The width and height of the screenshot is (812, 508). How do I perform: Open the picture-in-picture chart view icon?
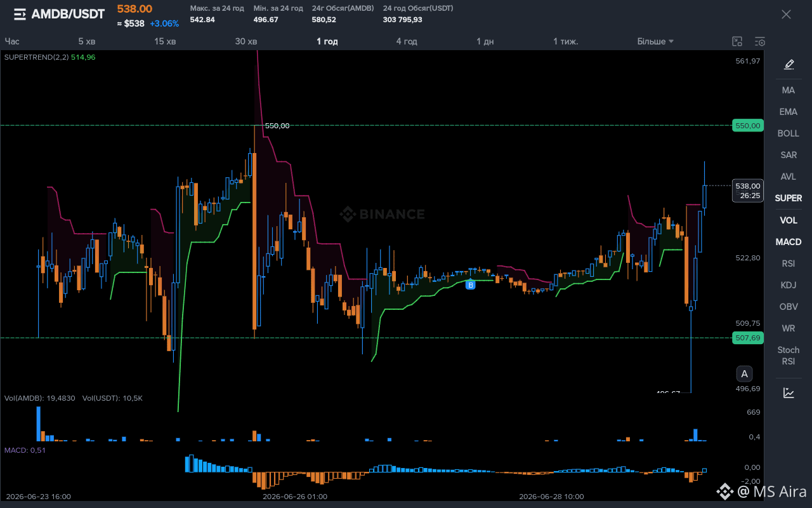[x=737, y=41]
